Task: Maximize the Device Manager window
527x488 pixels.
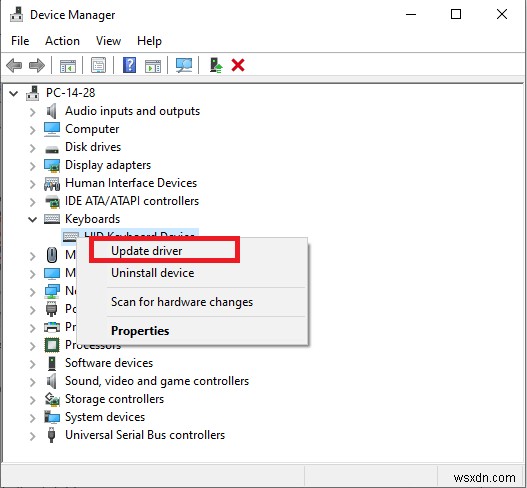Action: 456,14
